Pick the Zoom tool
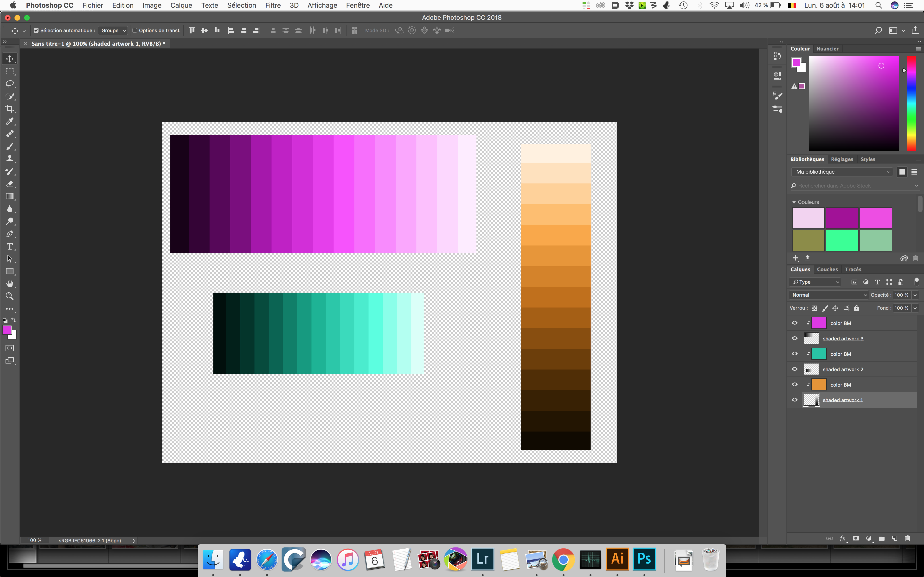 [10, 296]
